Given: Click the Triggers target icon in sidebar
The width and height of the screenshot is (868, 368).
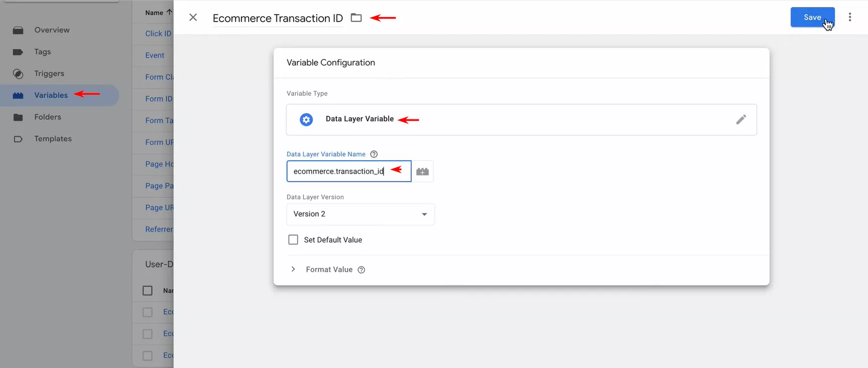Looking at the screenshot, I should 18,74.
